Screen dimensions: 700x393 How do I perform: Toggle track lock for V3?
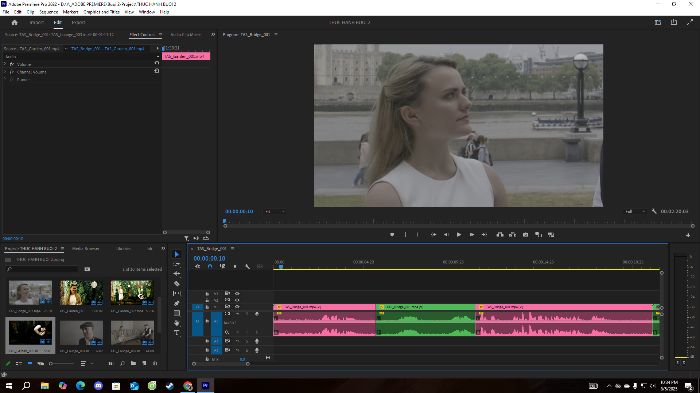point(207,294)
